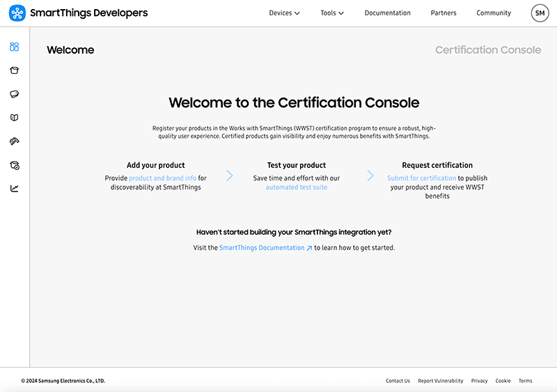Open the SmartThings Documentation link

click(x=262, y=248)
